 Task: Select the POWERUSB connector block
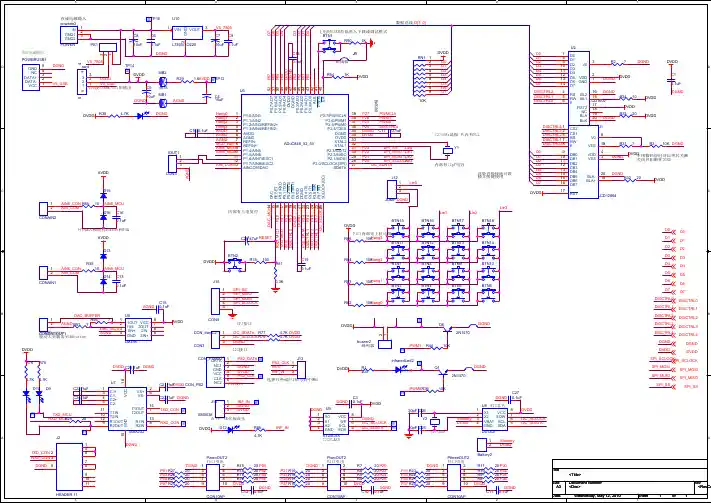[x=30, y=78]
